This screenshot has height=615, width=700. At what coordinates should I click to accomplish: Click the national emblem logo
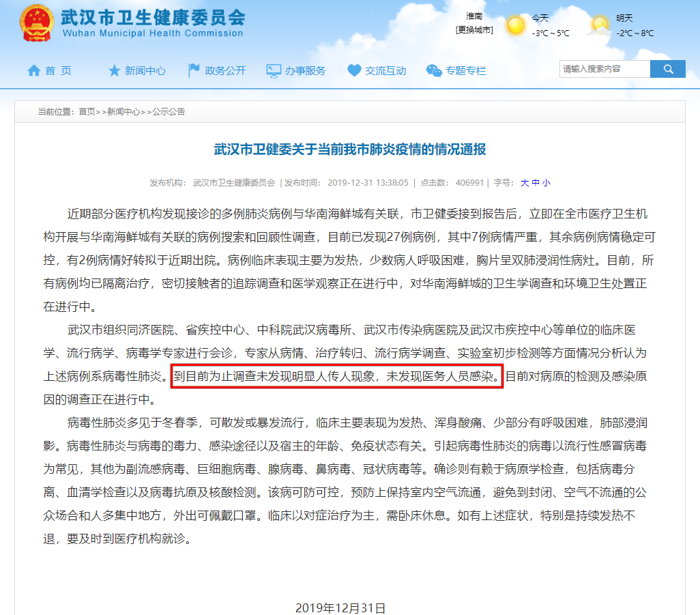click(x=35, y=24)
